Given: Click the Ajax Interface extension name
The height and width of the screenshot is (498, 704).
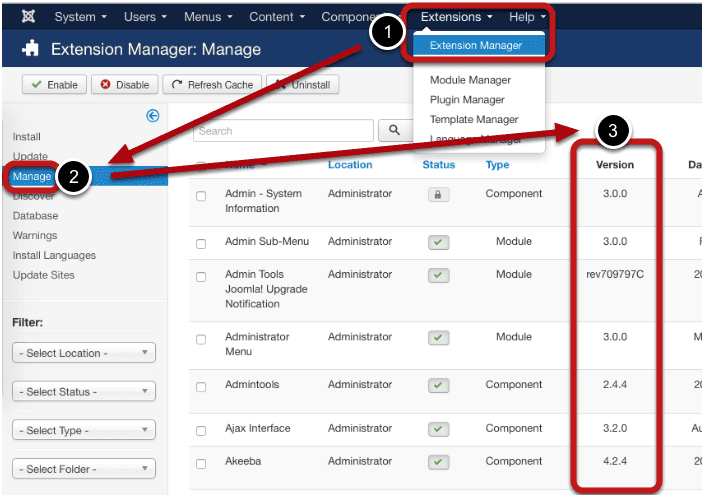Looking at the screenshot, I should pos(257,428).
